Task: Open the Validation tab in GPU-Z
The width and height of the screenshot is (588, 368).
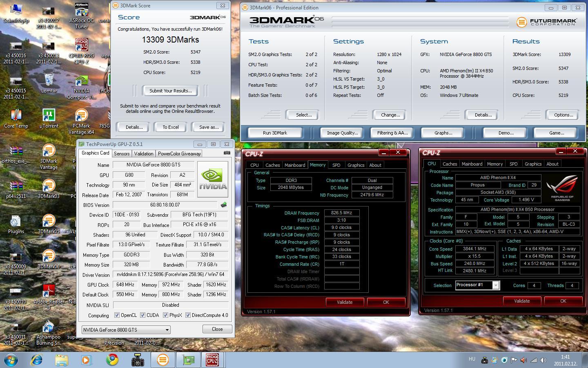Action: 144,154
